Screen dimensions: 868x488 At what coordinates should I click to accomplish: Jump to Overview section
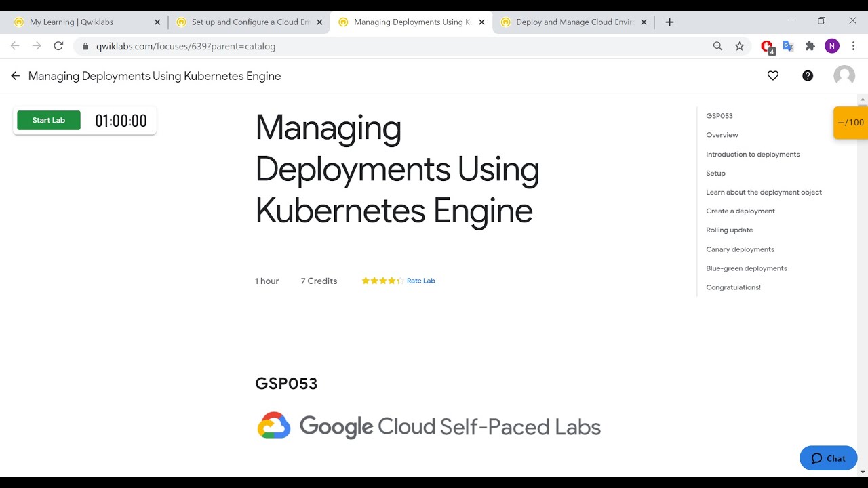pos(722,135)
